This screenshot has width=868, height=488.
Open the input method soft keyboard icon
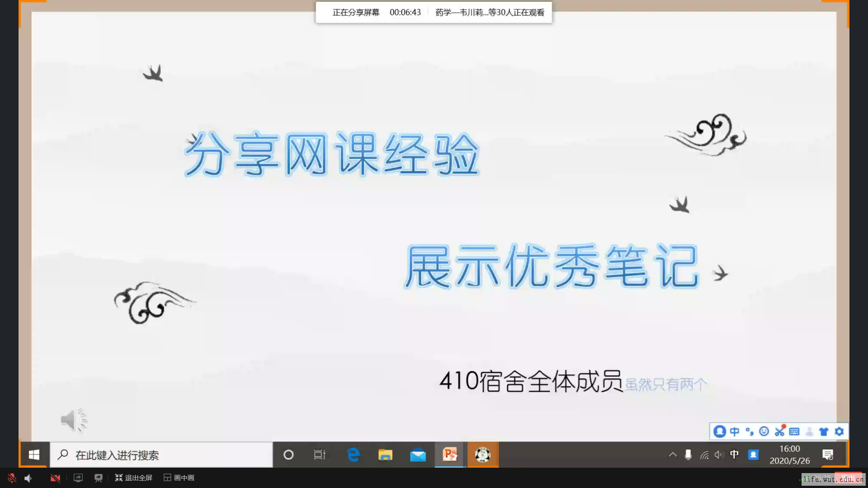(794, 432)
